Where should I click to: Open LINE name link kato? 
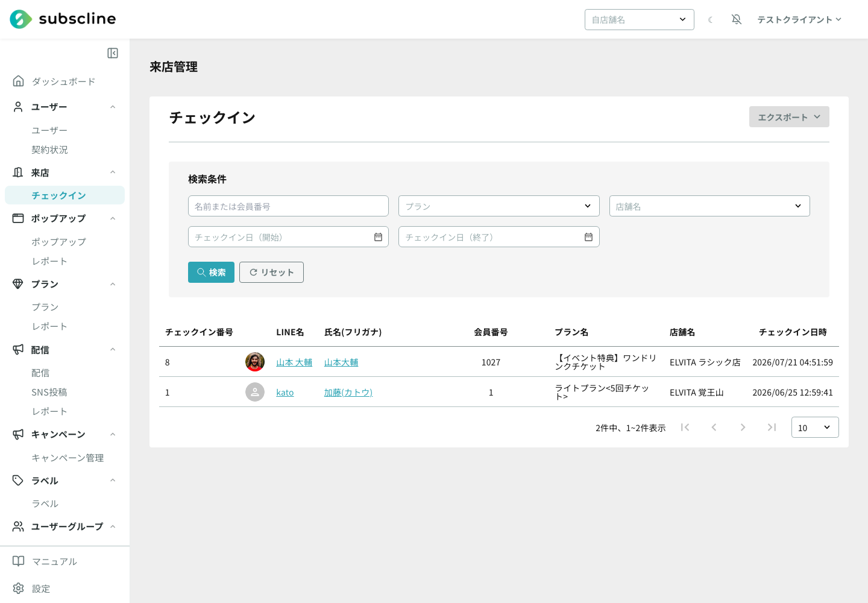pos(285,393)
